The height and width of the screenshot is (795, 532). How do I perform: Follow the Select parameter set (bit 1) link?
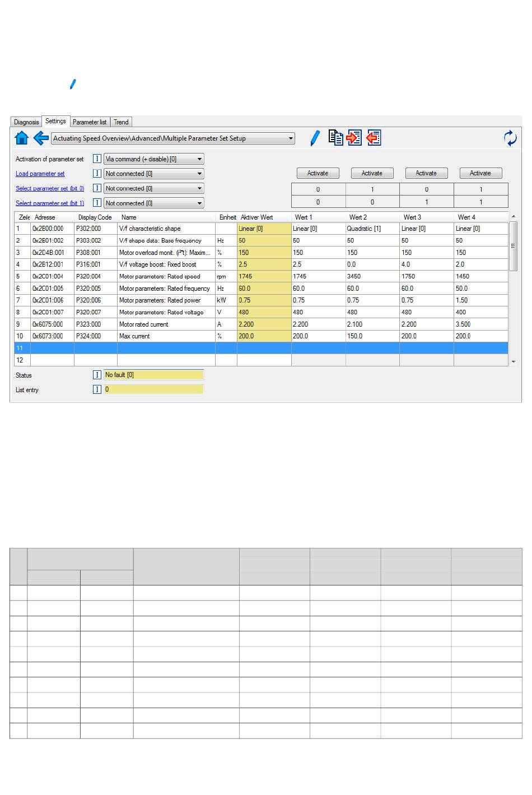point(50,203)
